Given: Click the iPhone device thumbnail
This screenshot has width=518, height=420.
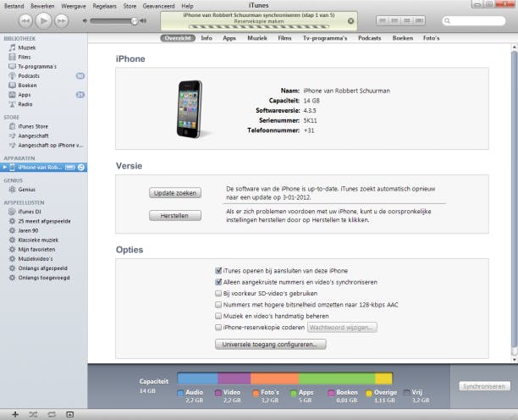Looking at the screenshot, I should click(x=190, y=109).
